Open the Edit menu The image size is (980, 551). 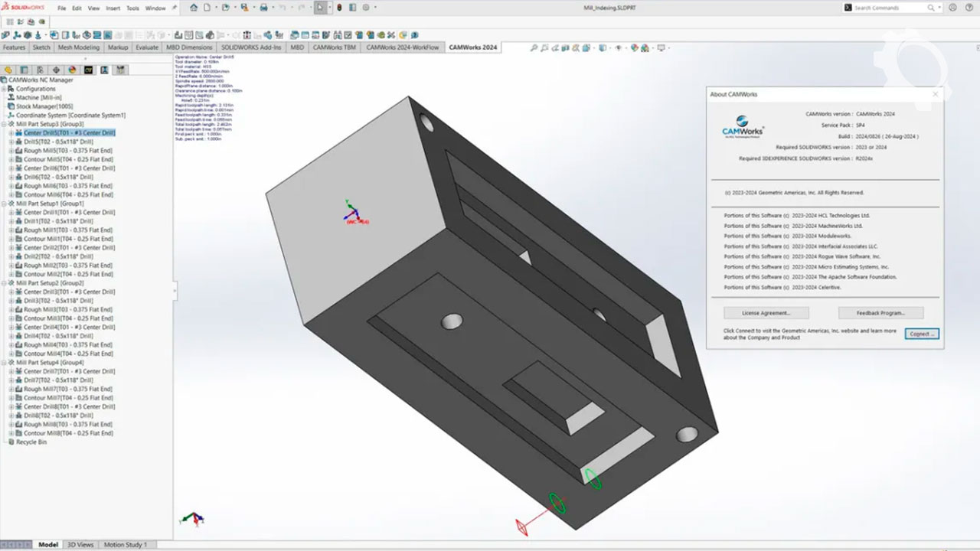click(x=77, y=8)
